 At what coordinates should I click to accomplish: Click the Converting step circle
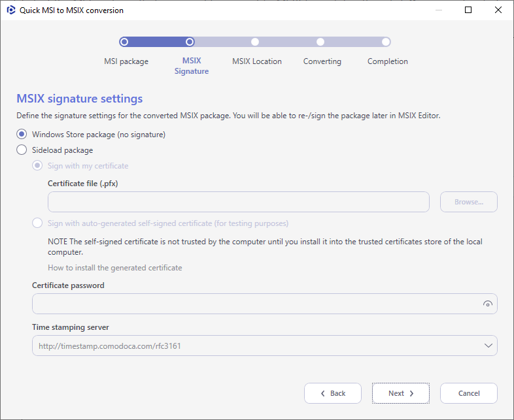pyautogui.click(x=320, y=42)
